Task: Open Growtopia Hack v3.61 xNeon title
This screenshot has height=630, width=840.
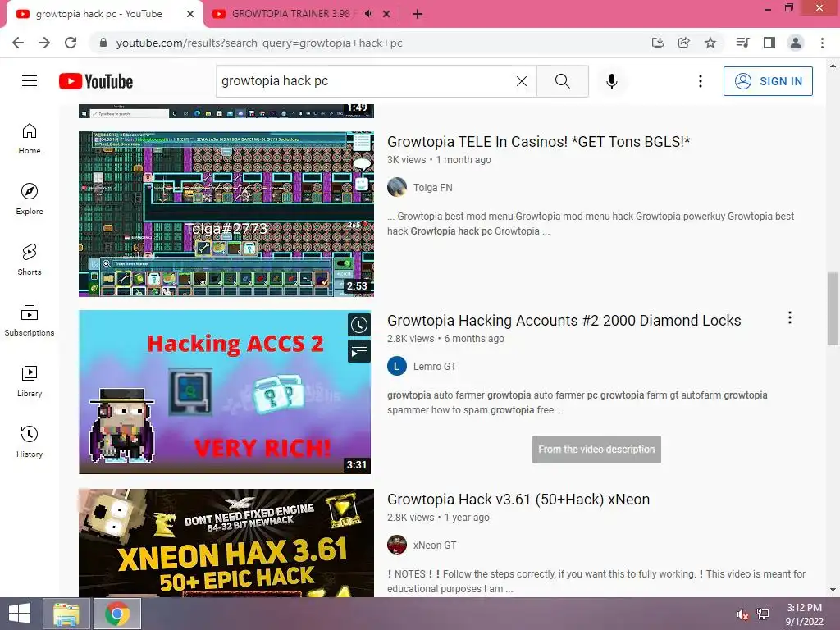Action: pos(518,500)
